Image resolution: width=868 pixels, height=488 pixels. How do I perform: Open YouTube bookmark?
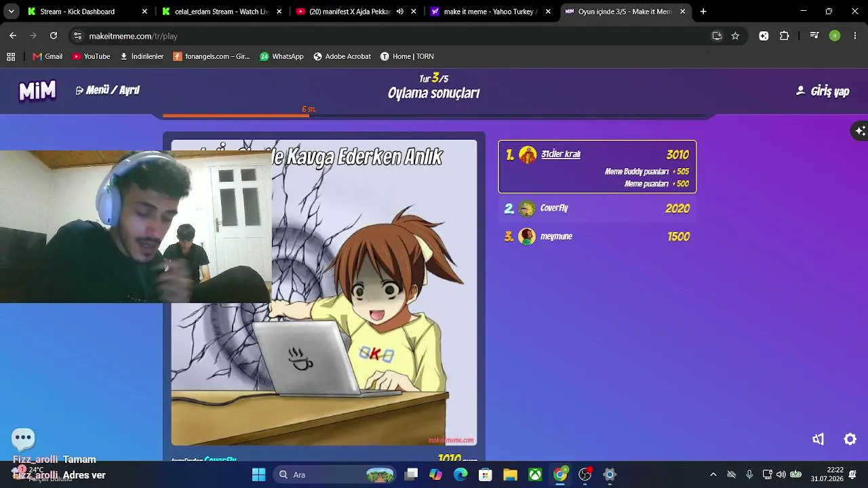pos(91,56)
